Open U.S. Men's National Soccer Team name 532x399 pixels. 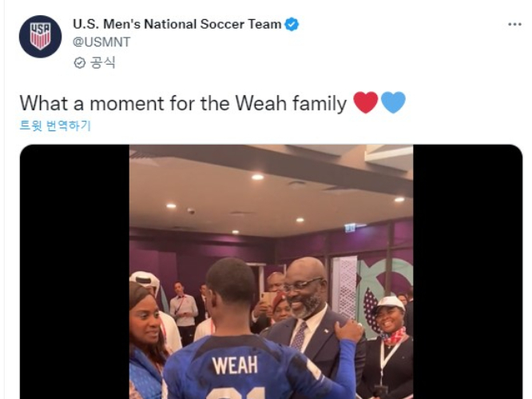pos(177,25)
